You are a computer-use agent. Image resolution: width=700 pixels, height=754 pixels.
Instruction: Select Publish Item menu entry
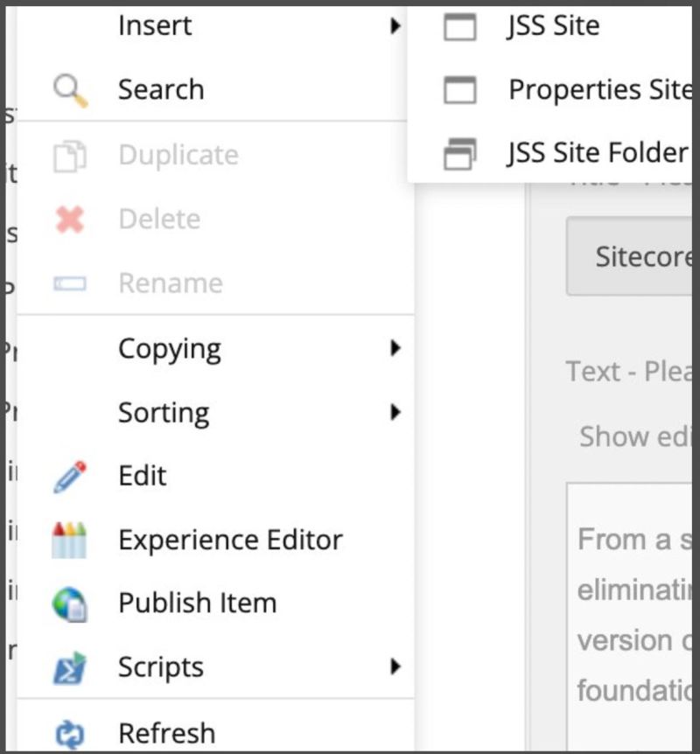click(197, 604)
